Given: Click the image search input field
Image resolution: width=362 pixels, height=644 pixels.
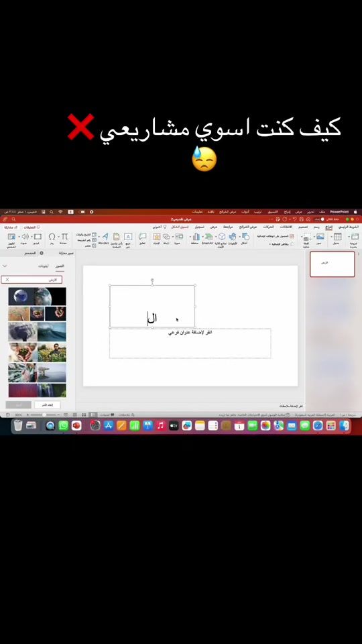Looking at the screenshot, I should tap(32, 279).
